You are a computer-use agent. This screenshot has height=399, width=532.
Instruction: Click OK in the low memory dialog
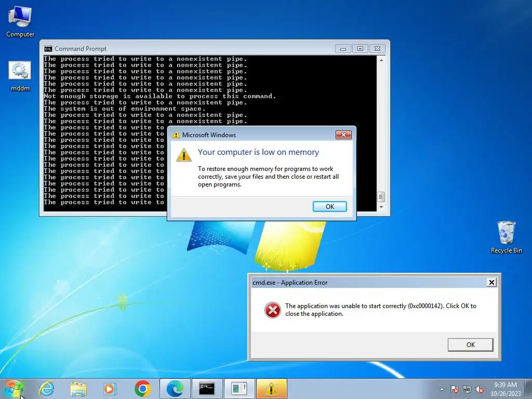(330, 206)
